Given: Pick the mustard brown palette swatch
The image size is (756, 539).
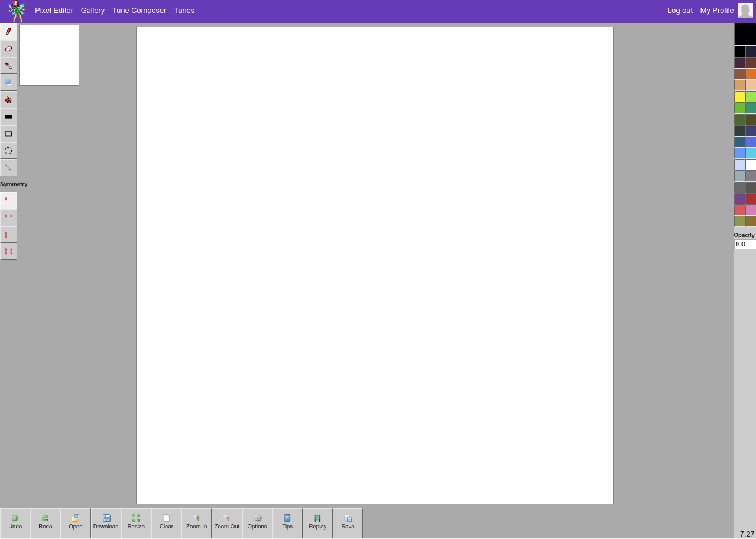Looking at the screenshot, I should point(751,221).
